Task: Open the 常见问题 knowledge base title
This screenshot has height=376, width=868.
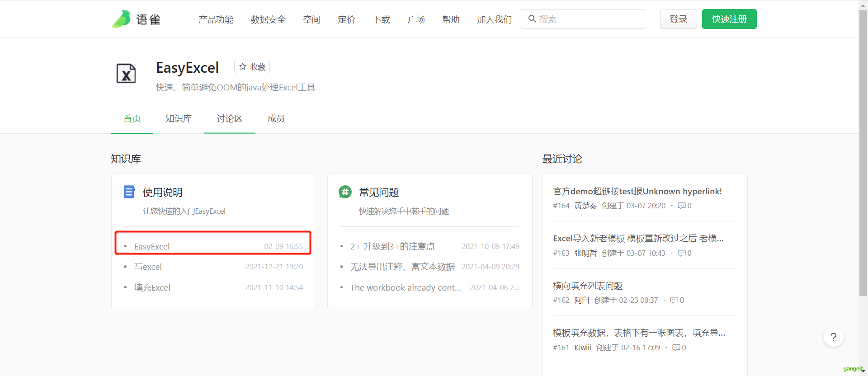Action: 379,192
